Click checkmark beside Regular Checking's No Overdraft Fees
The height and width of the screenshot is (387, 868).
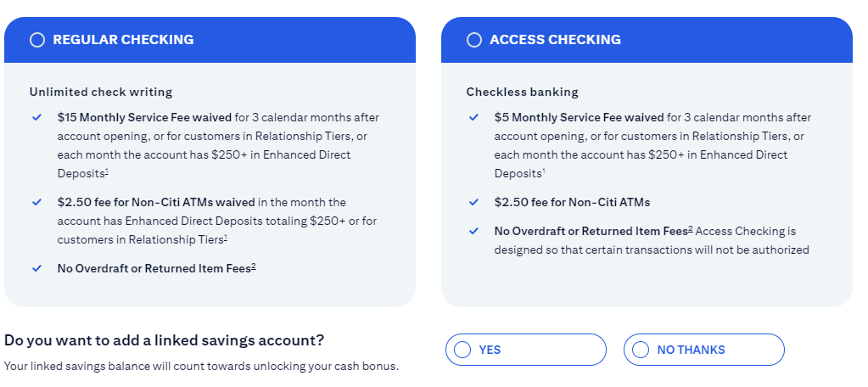[x=36, y=268]
